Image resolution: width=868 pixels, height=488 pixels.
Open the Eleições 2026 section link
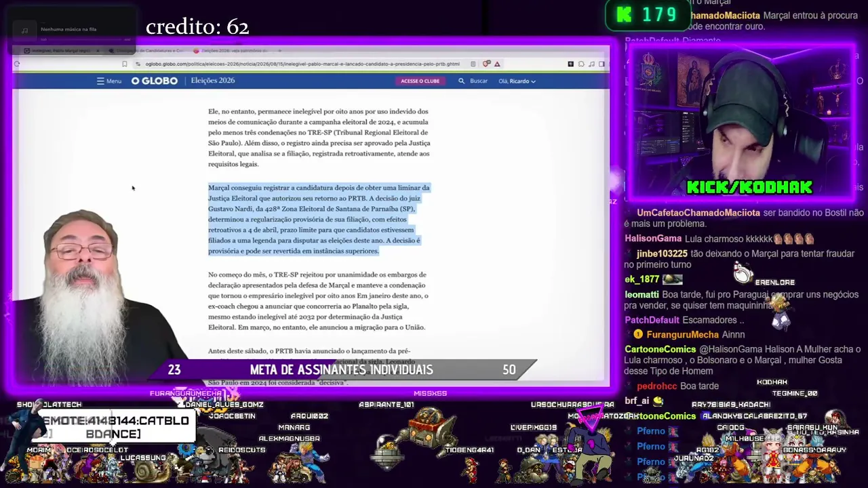tap(213, 81)
